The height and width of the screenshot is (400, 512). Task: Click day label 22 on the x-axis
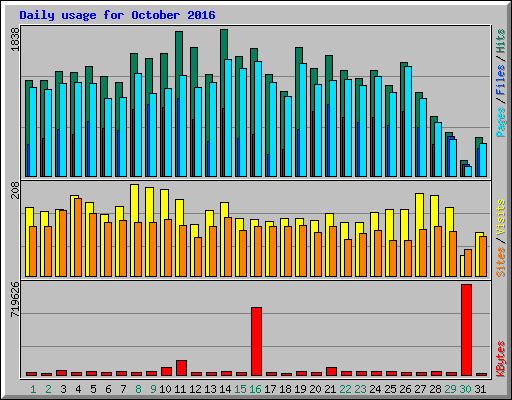[345, 389]
